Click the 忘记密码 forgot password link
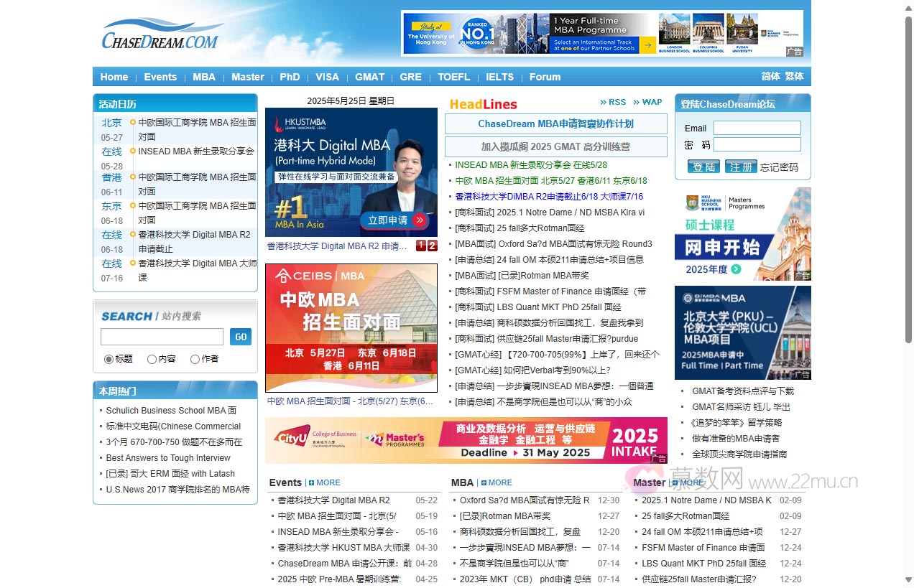The width and height of the screenshot is (914, 588). 779,167
